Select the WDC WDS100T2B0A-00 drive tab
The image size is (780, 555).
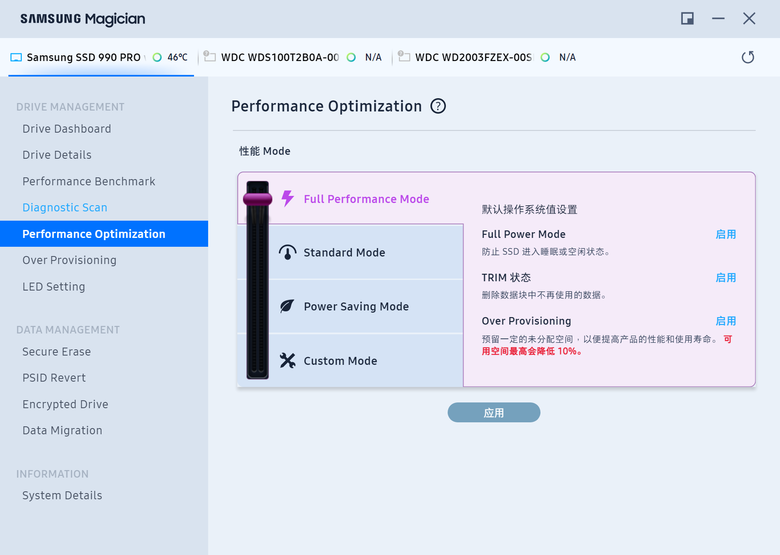(295, 57)
